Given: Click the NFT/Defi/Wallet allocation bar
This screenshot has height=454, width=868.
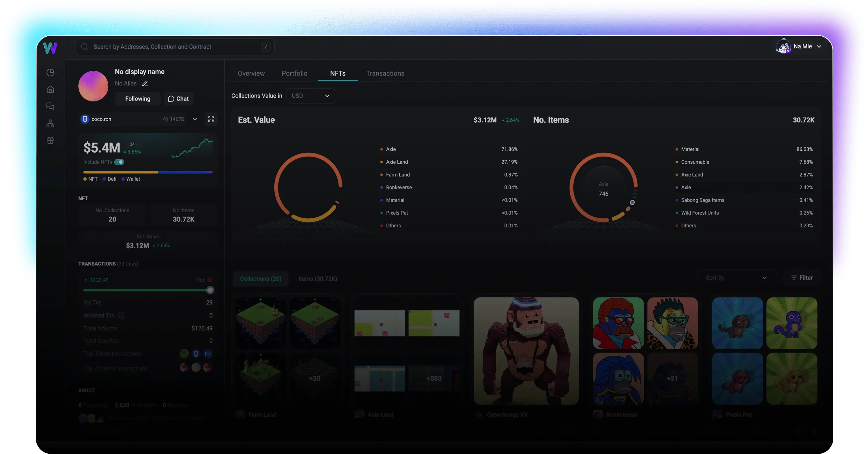Looking at the screenshot, I should click(x=148, y=172).
